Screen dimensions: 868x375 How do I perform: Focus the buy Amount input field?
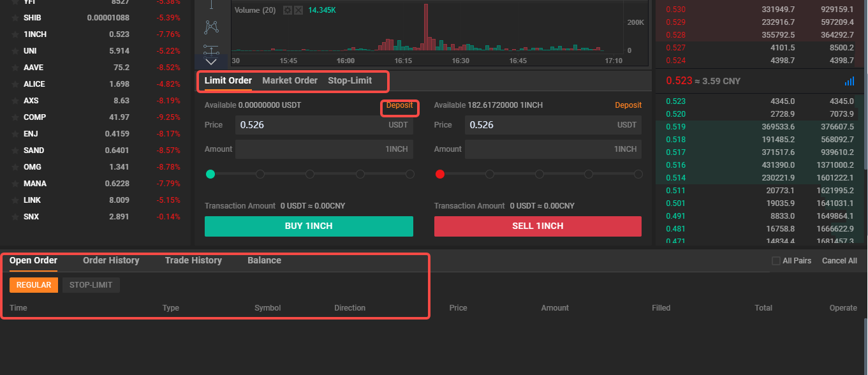click(324, 149)
